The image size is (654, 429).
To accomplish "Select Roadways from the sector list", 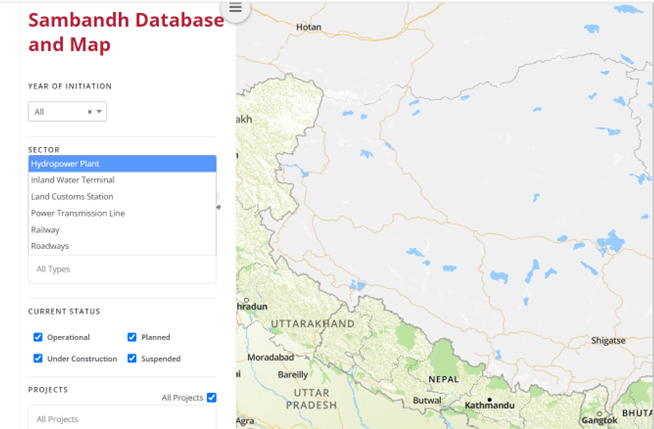I will [x=122, y=246].
